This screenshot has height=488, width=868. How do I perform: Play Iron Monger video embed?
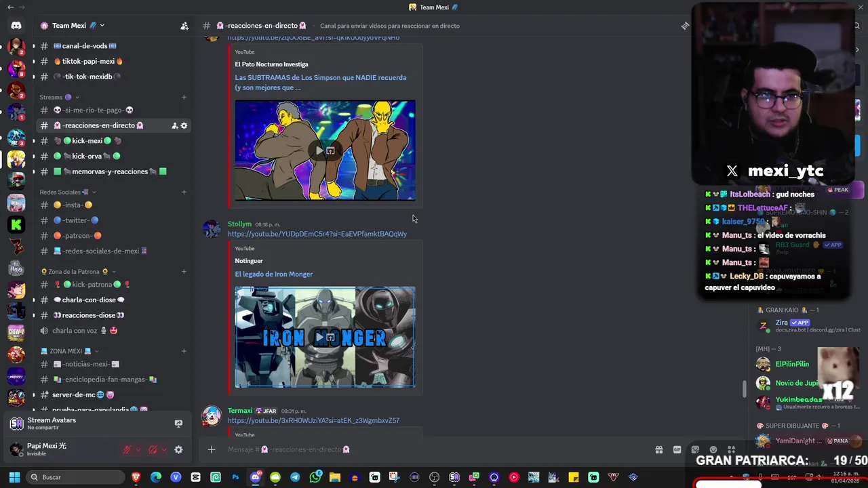pos(319,338)
